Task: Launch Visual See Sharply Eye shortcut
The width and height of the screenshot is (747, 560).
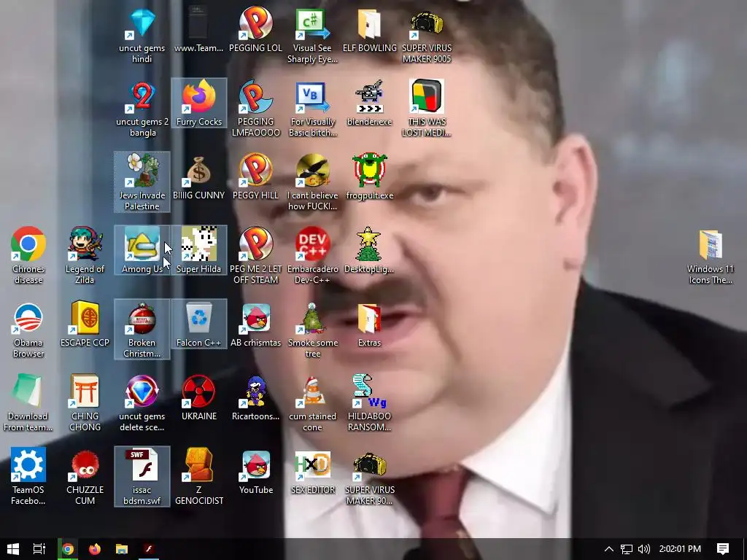Action: (312, 36)
